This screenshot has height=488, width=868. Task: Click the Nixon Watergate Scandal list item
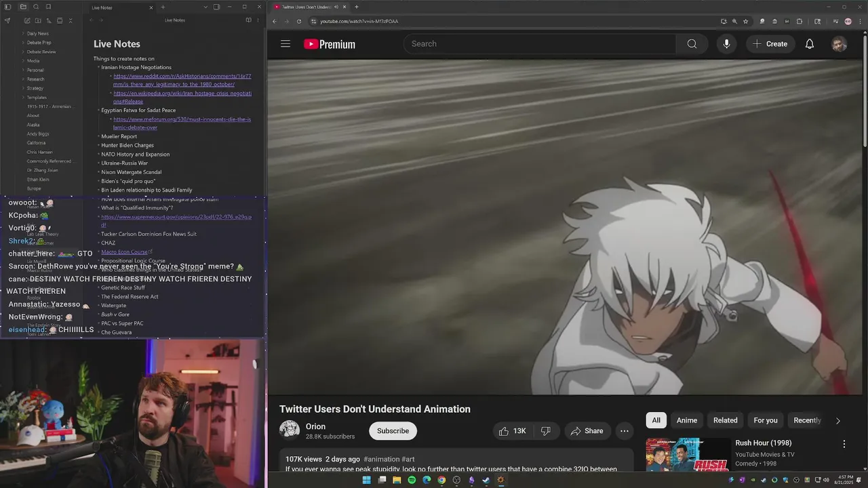click(132, 172)
